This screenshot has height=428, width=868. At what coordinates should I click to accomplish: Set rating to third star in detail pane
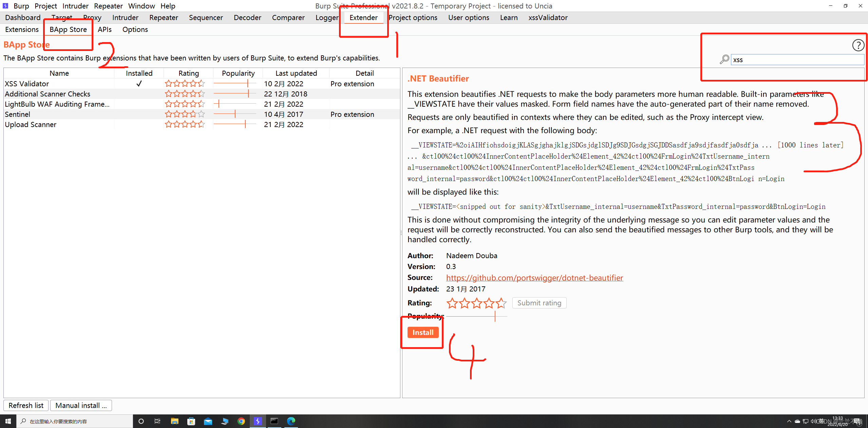click(476, 303)
